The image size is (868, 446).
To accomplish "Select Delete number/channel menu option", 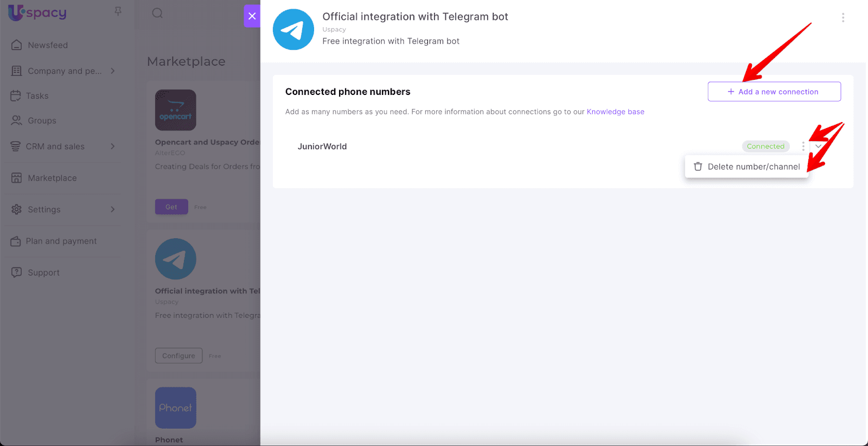I will [x=747, y=167].
